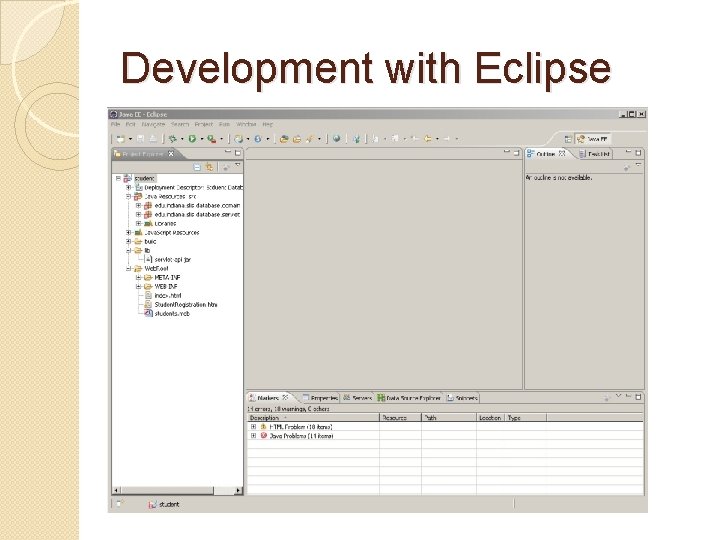Collapse the Java Resources: src node
This screenshot has width=720, height=540.
click(129, 197)
